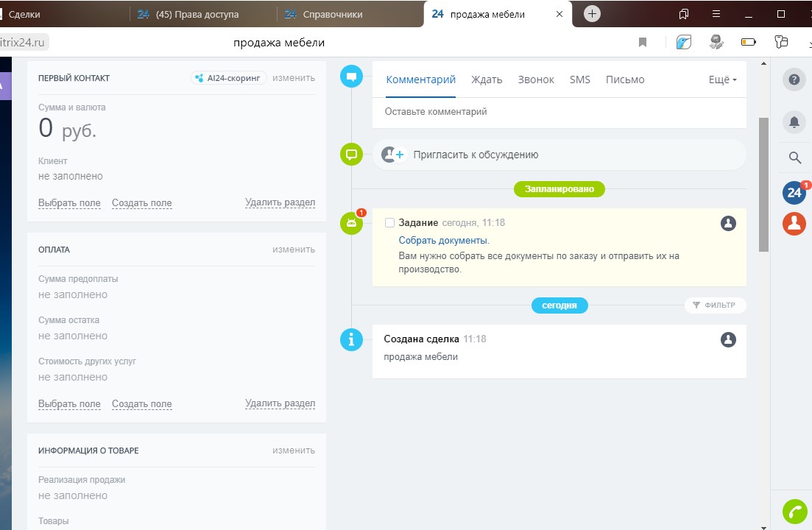Click изменить in ОПЛАТА section
812x530 pixels.
294,250
